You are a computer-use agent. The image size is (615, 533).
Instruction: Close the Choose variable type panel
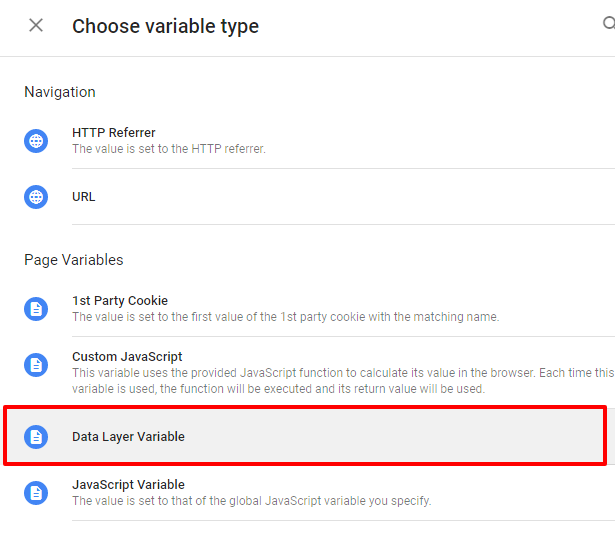[36, 26]
